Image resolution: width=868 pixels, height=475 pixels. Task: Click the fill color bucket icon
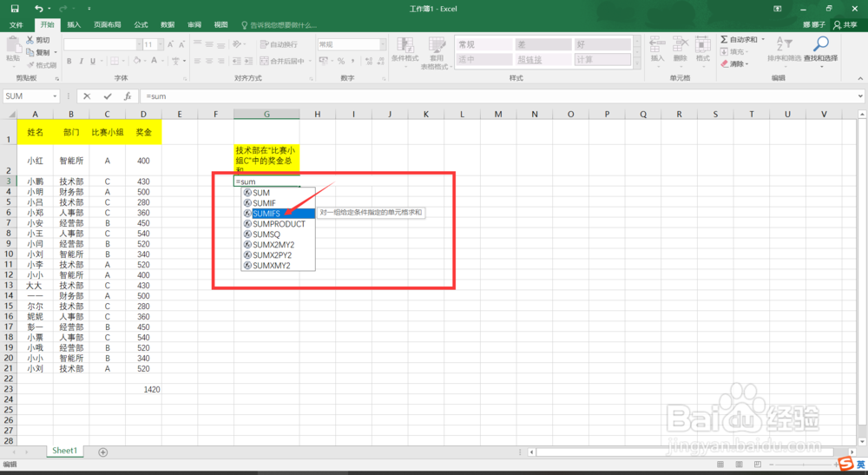click(137, 61)
